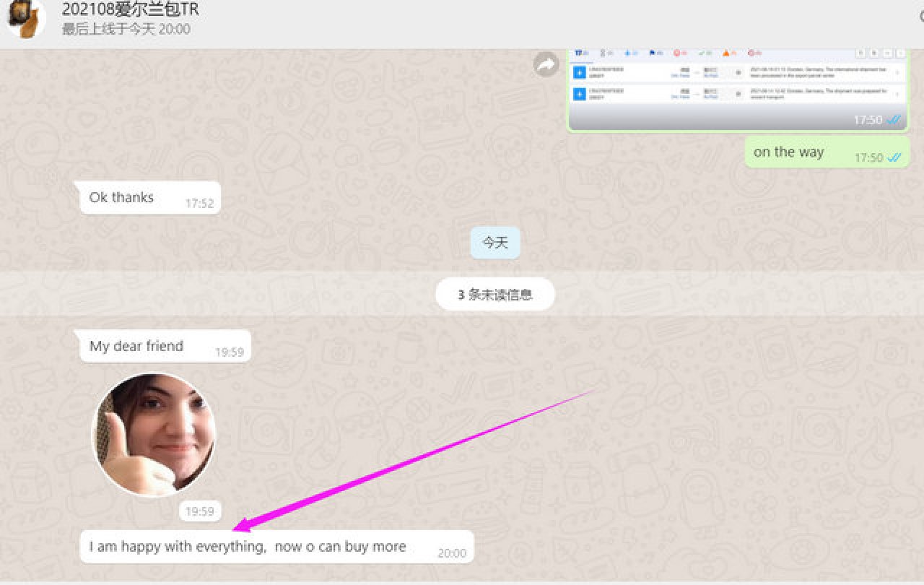Click the chat title 202108爱尔兰包TR
This screenshot has height=585, width=924.
(130, 9)
